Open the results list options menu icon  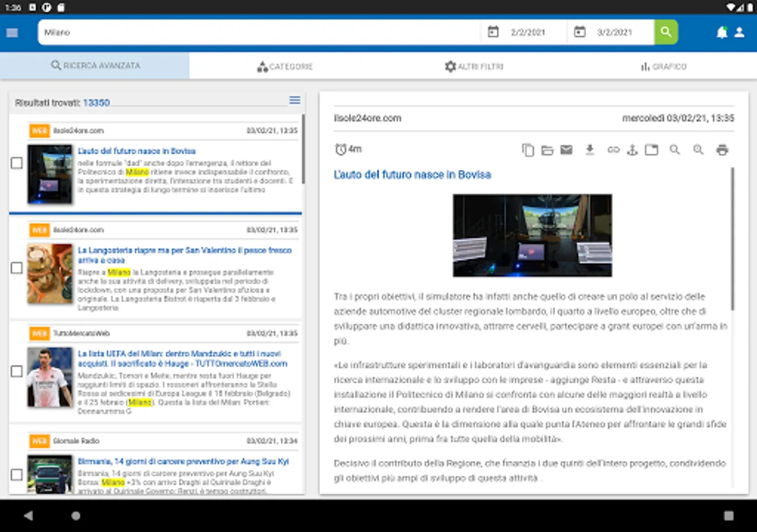(295, 100)
